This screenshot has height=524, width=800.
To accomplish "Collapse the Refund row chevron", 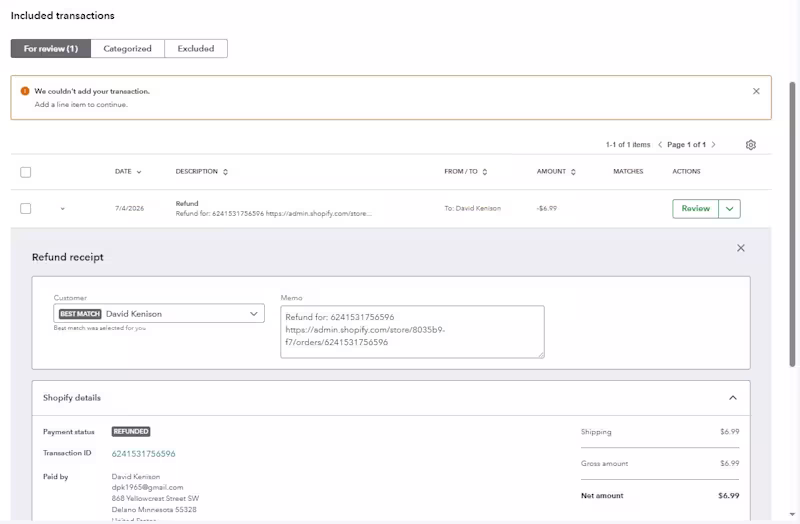I will 62,209.
